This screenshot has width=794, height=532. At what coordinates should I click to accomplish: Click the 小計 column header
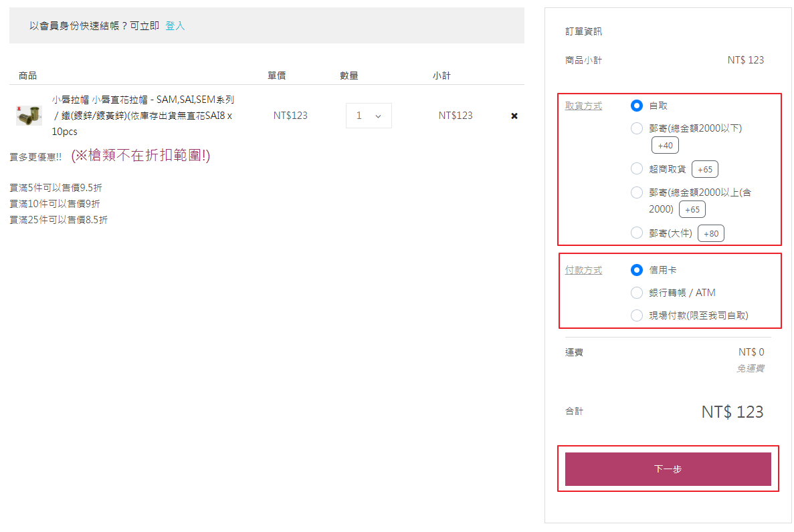[x=441, y=76]
